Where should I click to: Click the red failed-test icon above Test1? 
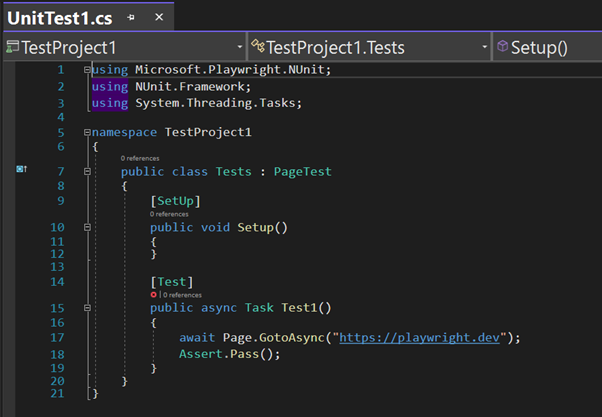(153, 295)
